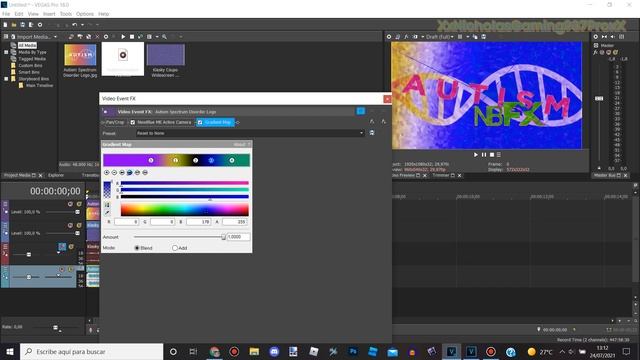640x360 pixels.
Task: Start media preview in Project Media toolbar
Action: pos(123,37)
